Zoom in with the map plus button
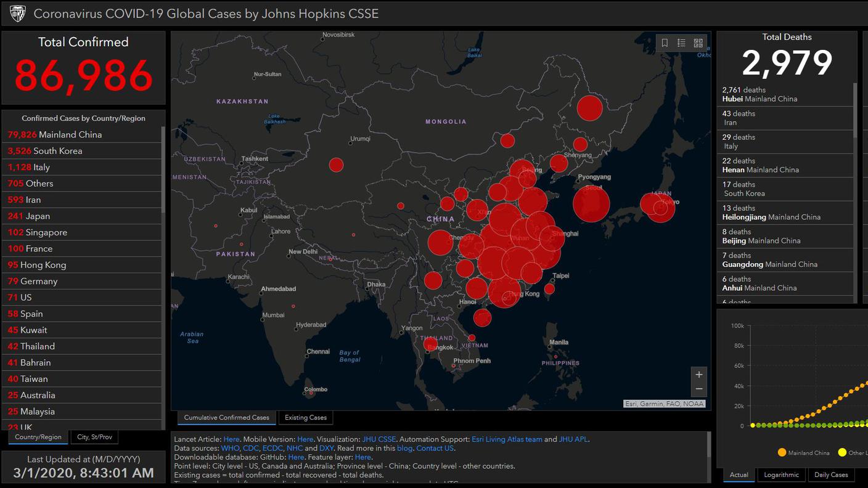 (698, 375)
